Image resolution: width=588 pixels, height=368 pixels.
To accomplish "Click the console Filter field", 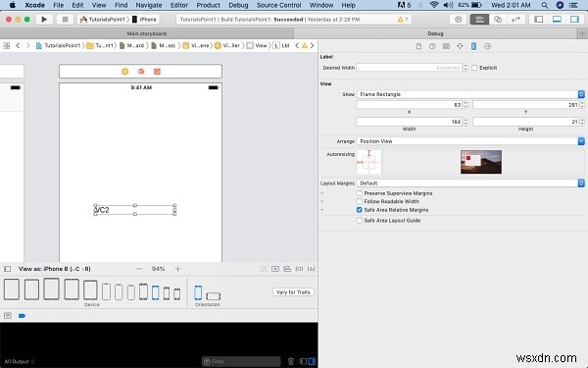I will 241,361.
